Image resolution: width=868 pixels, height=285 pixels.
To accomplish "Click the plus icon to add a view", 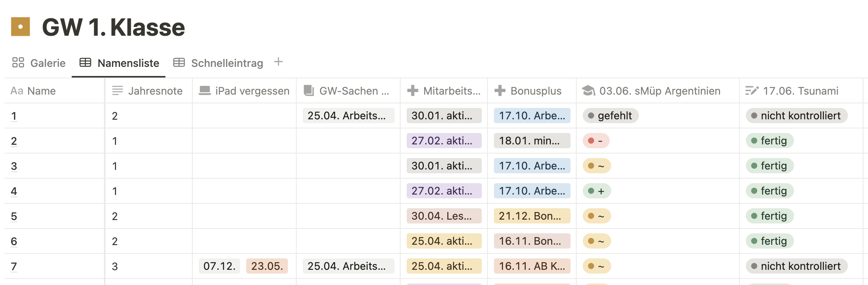I will click(278, 62).
